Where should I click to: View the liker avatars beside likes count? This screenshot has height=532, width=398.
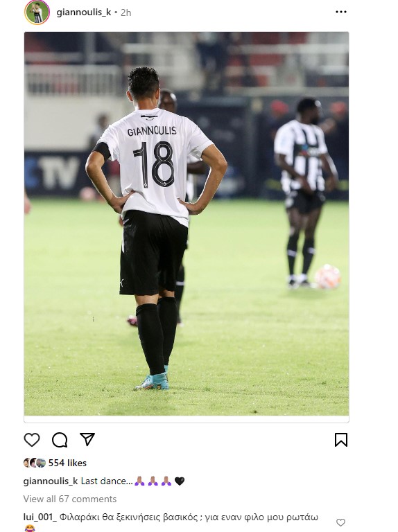tap(35, 463)
